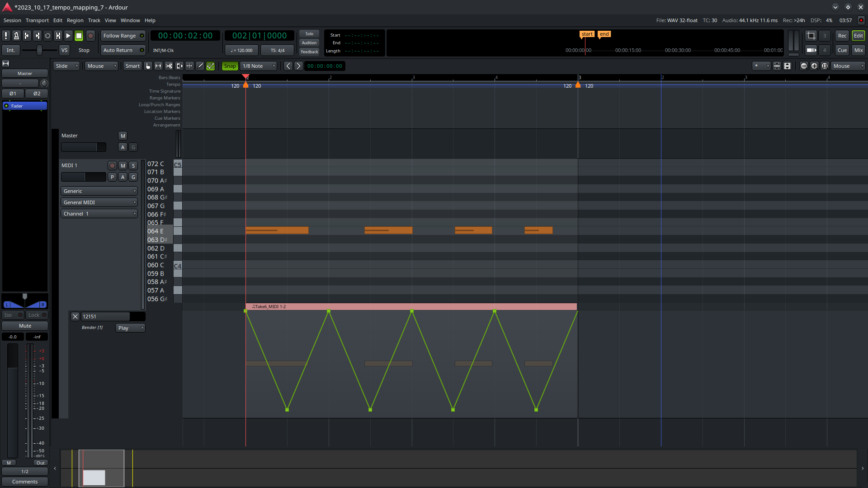The image size is (868, 488).
Task: Expand the Slide edit mode dropdown
Action: [x=66, y=66]
